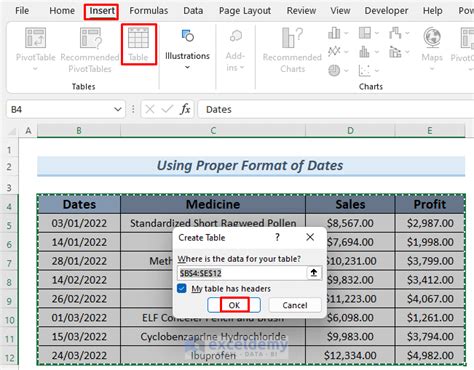
Task: Select column B header
Action: (79, 131)
